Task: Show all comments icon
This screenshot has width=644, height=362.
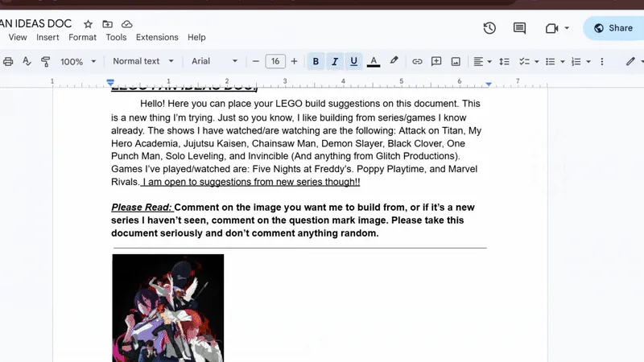Action: (519, 28)
